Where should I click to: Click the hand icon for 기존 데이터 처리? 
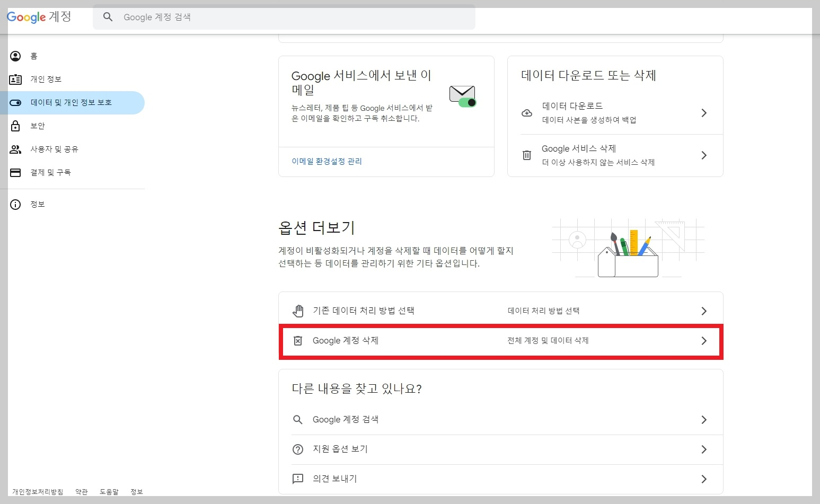click(298, 311)
